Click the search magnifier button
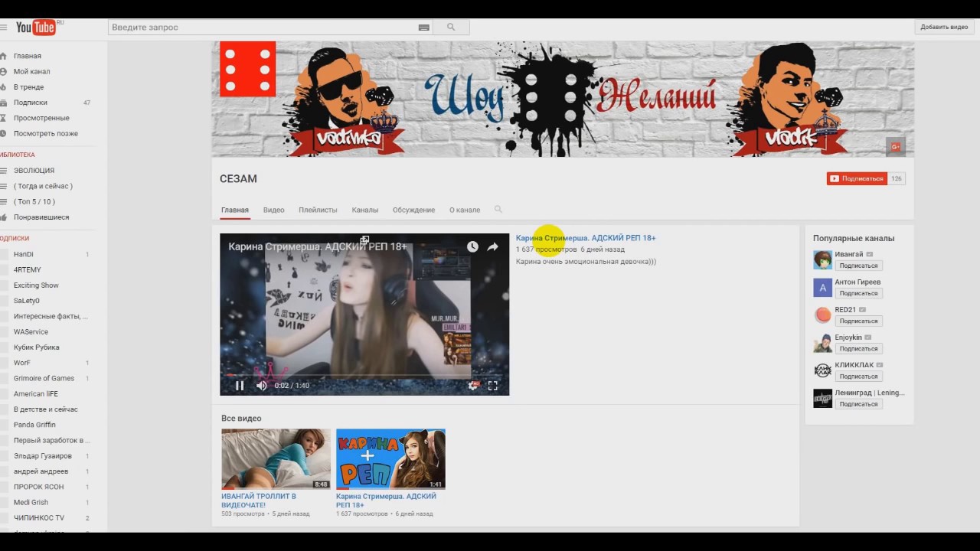Viewport: 980px width, 551px height. [x=451, y=28]
